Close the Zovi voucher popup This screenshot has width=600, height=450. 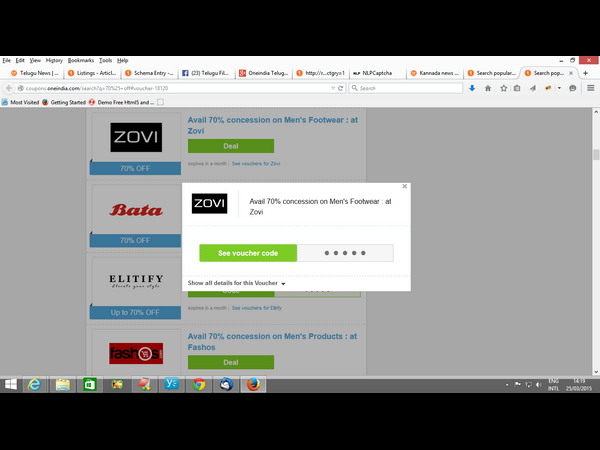pos(404,186)
